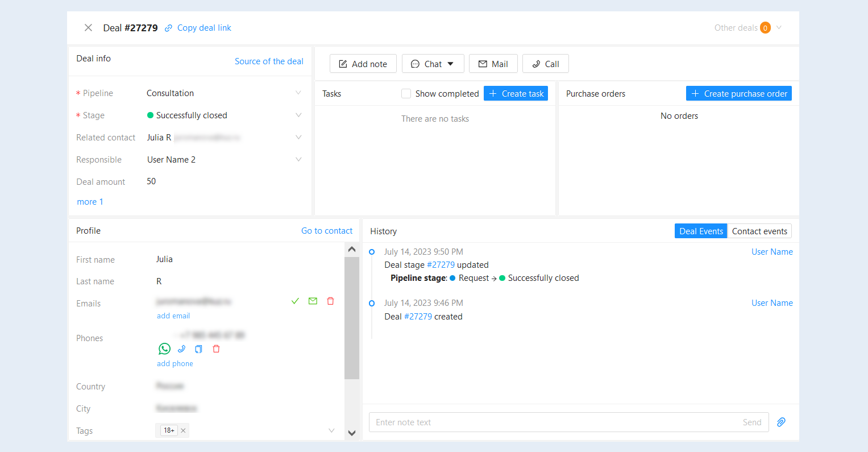
Task: Delete the email with the red trash icon
Action: [330, 301]
